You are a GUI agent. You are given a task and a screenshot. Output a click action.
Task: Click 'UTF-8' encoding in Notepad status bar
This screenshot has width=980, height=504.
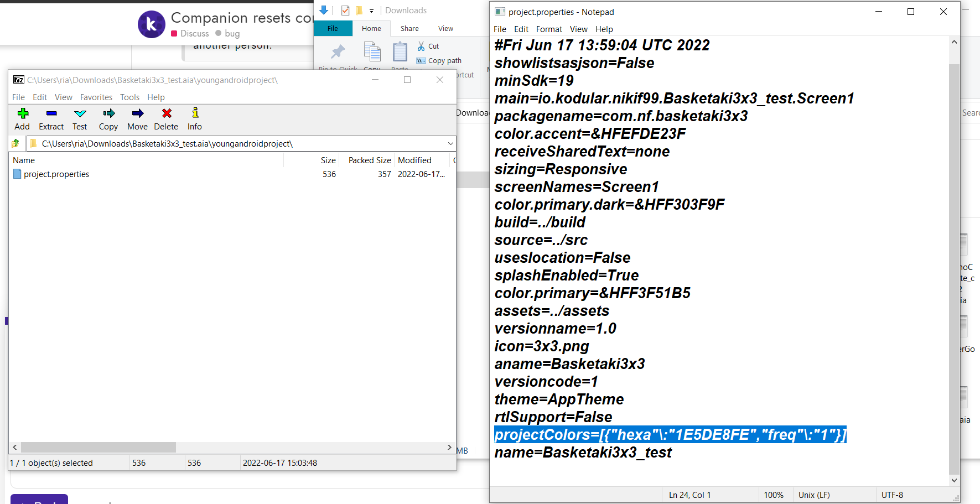click(892, 495)
